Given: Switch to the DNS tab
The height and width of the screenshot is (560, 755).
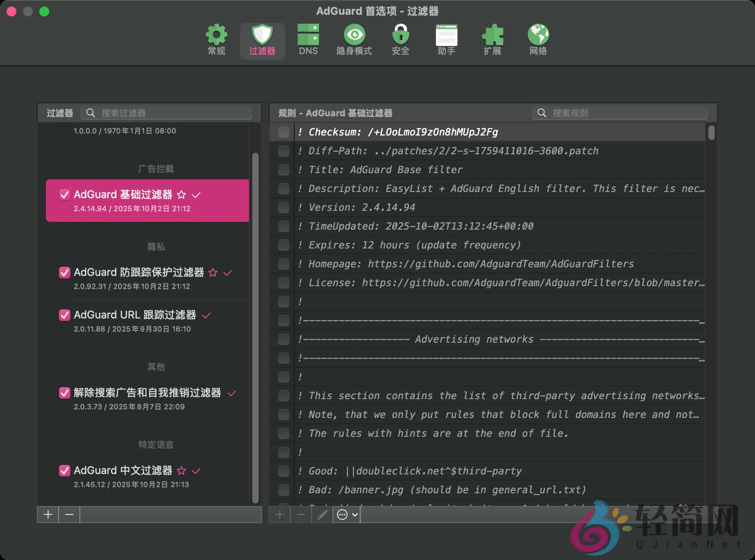Looking at the screenshot, I should pyautogui.click(x=308, y=39).
